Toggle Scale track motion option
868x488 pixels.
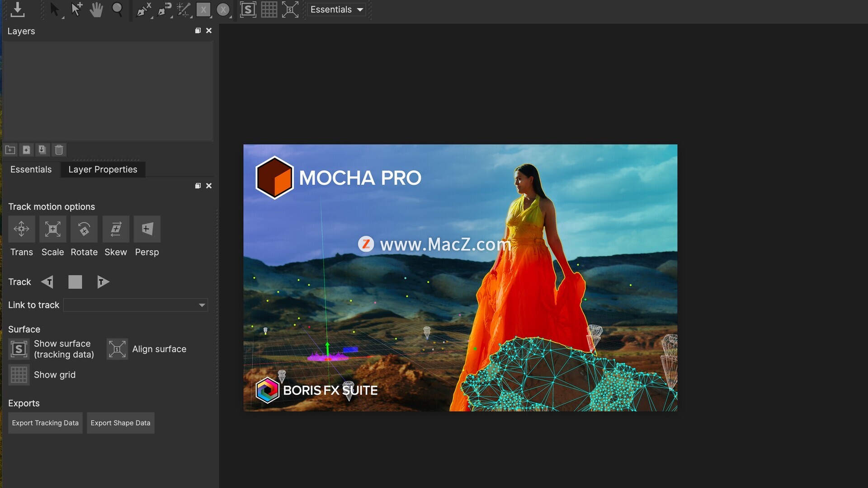(53, 229)
